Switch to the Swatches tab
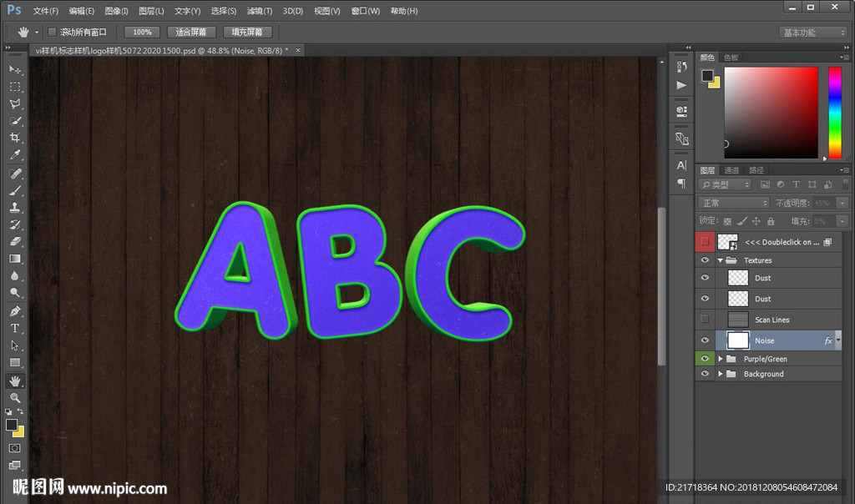Screen dimensions: 855x504 click(x=731, y=58)
